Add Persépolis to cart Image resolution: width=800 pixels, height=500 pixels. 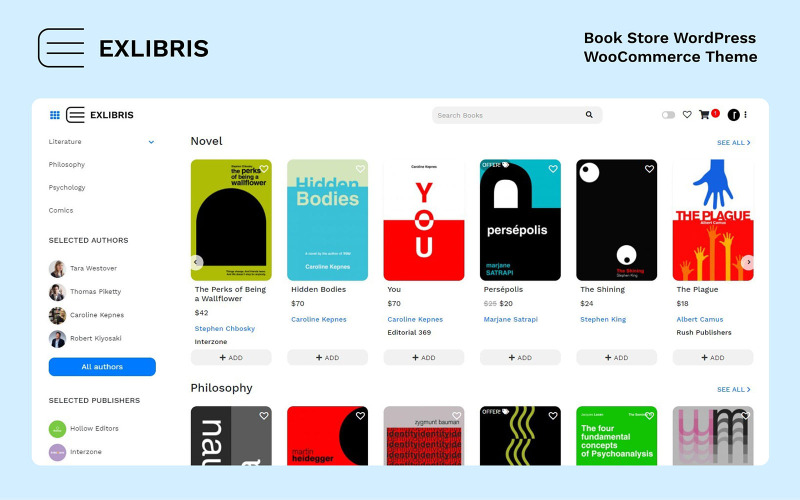coord(520,358)
